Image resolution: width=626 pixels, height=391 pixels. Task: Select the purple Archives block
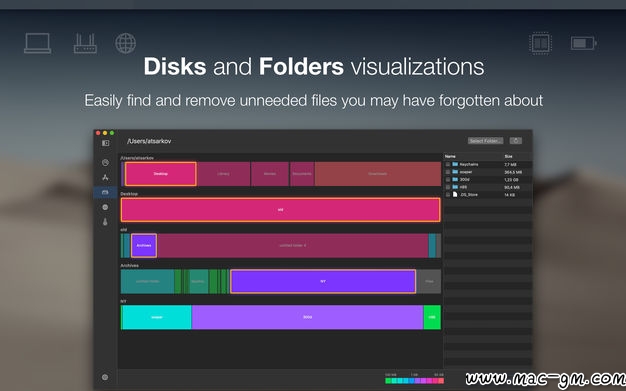pos(144,246)
